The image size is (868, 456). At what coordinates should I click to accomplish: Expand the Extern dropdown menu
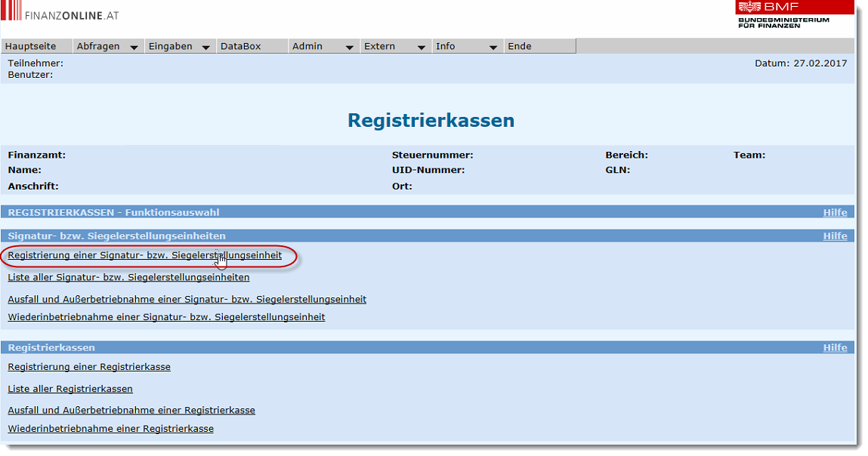tap(394, 46)
